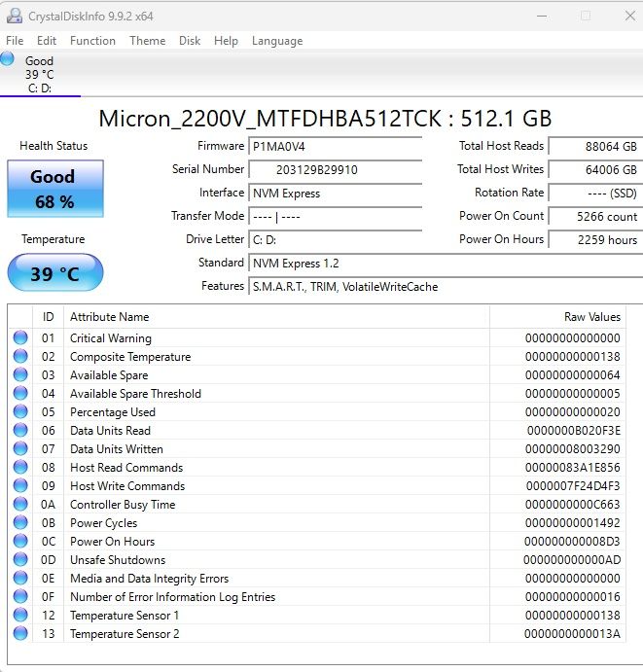643x672 pixels.
Task: Click Power On Count value 5266 count
Action: click(x=596, y=217)
